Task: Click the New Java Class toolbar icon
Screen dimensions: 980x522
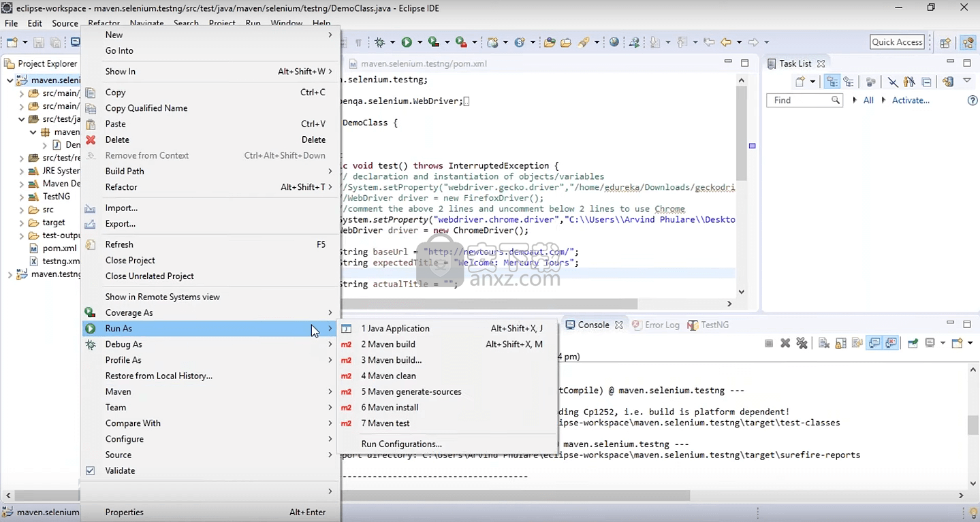Action: coord(520,42)
